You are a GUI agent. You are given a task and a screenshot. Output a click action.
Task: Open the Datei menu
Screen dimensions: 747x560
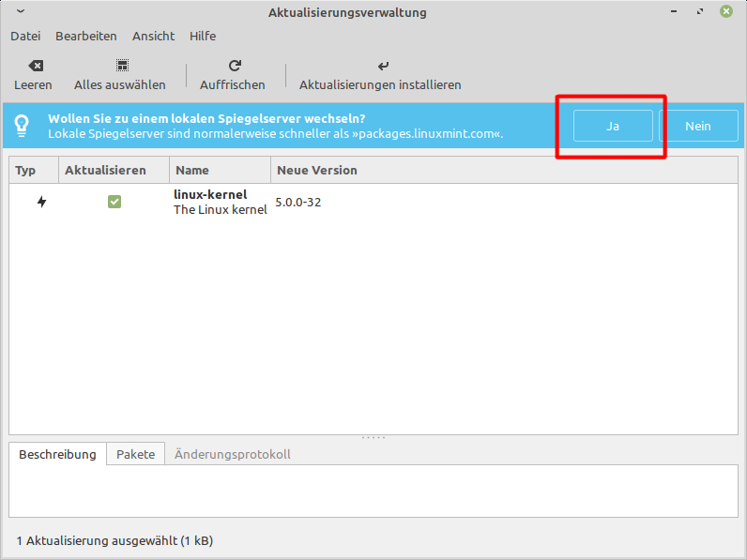(x=25, y=37)
